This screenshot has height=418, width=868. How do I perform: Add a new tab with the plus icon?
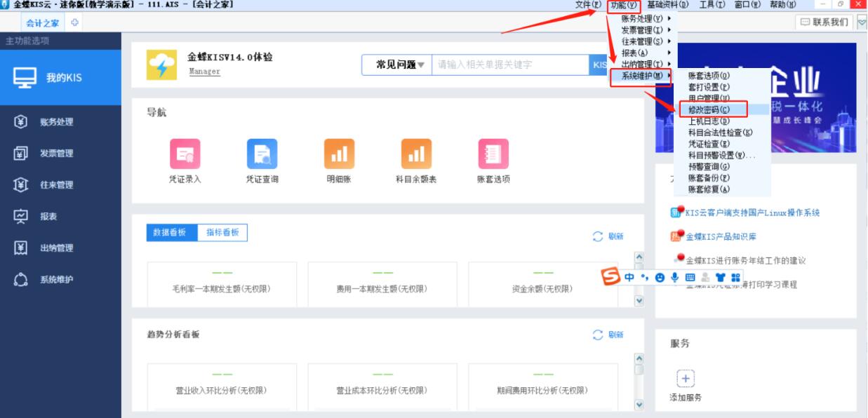tap(74, 22)
